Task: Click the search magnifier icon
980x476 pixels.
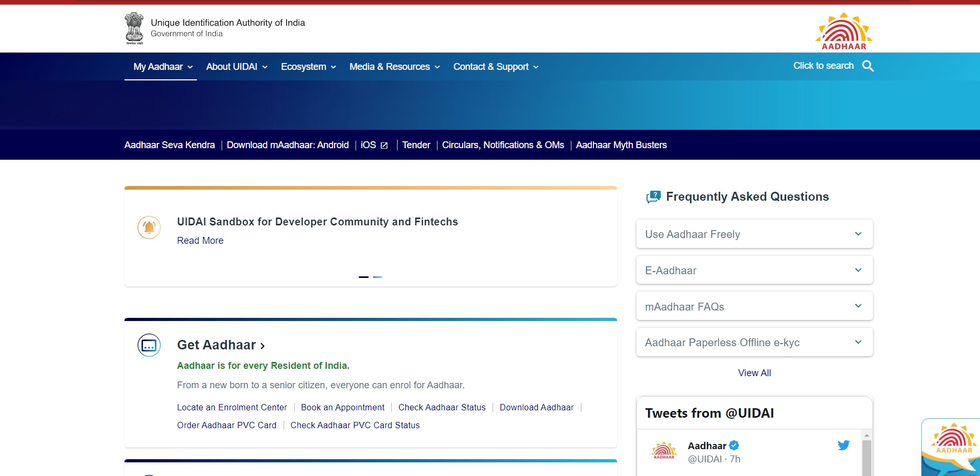Action: 868,66
